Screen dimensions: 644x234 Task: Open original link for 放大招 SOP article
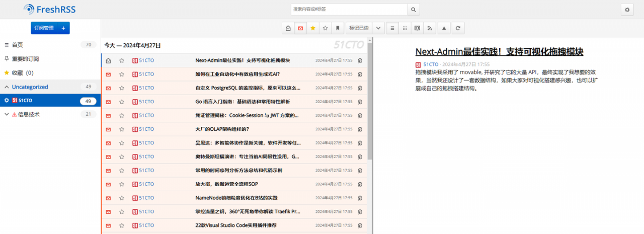pyautogui.click(x=360, y=184)
